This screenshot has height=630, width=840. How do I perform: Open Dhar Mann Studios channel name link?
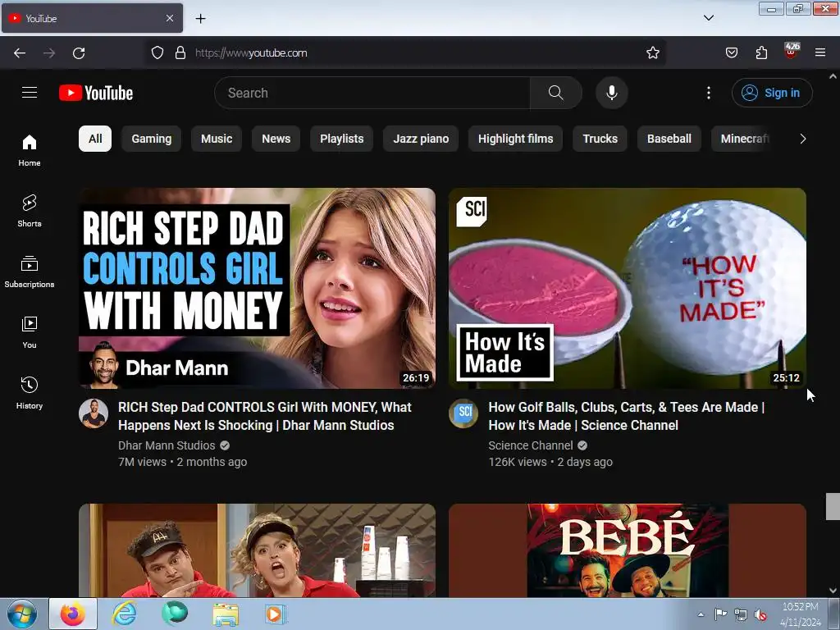tap(167, 445)
